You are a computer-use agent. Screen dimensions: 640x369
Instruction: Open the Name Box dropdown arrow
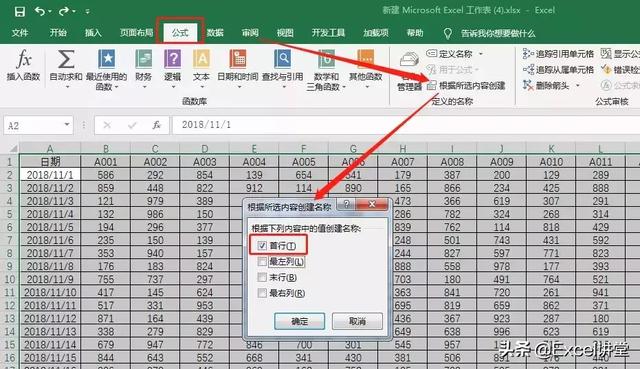pyautogui.click(x=67, y=124)
